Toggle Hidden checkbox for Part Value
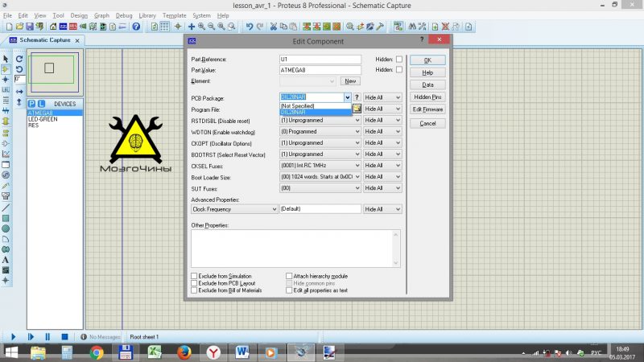The height and width of the screenshot is (362, 644). point(399,70)
